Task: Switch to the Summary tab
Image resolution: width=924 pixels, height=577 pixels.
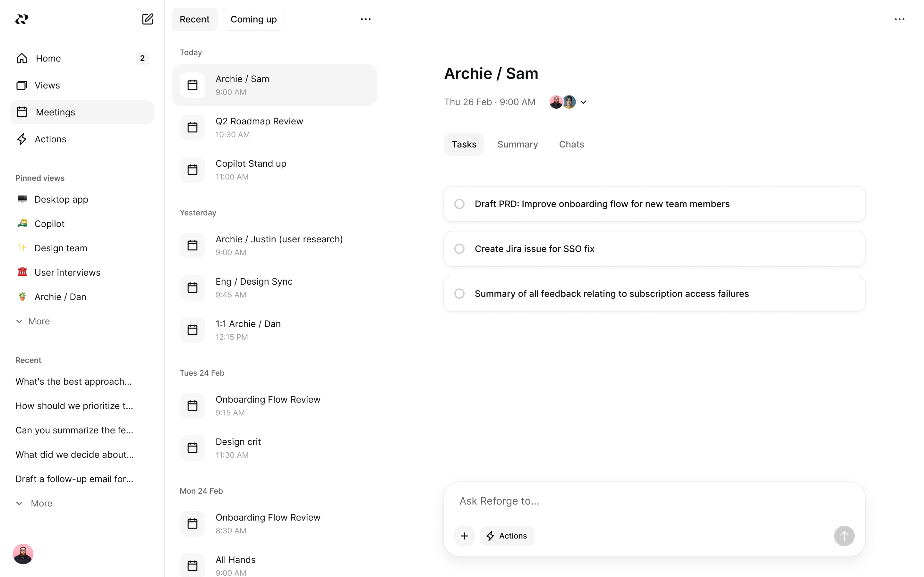Action: pyautogui.click(x=518, y=144)
